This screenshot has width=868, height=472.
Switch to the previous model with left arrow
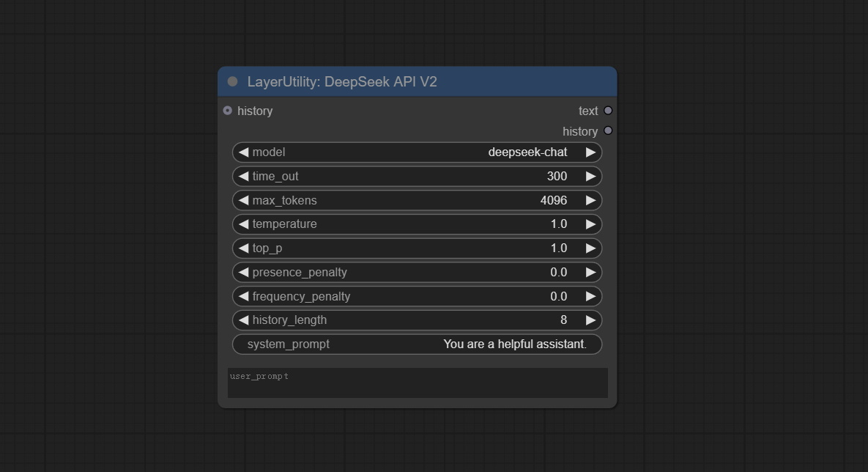(243, 152)
